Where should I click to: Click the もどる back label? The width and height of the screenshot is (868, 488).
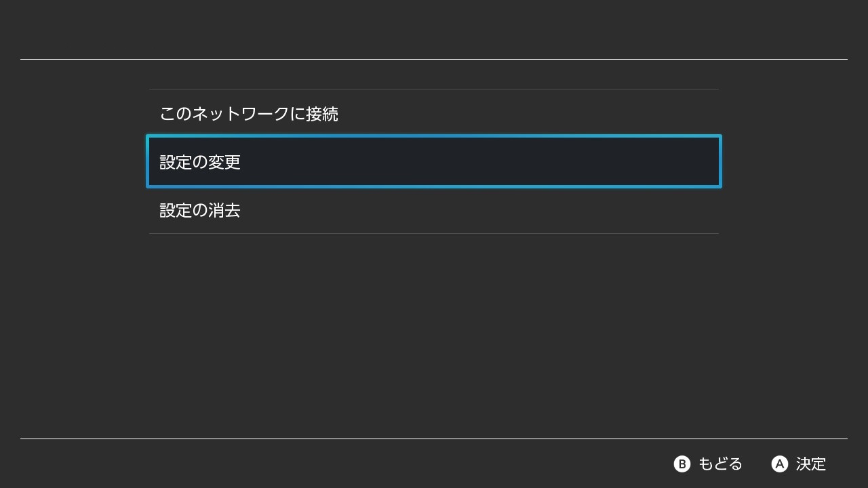coord(720,464)
